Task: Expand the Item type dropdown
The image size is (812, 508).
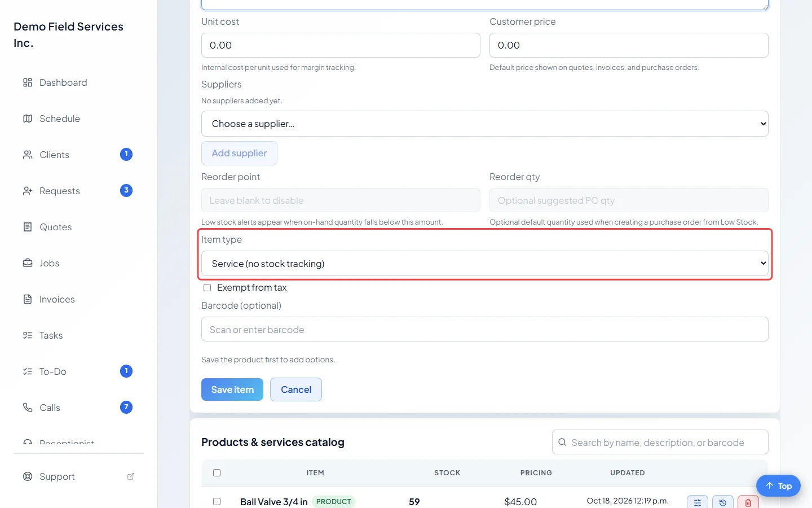Action: 485,264
